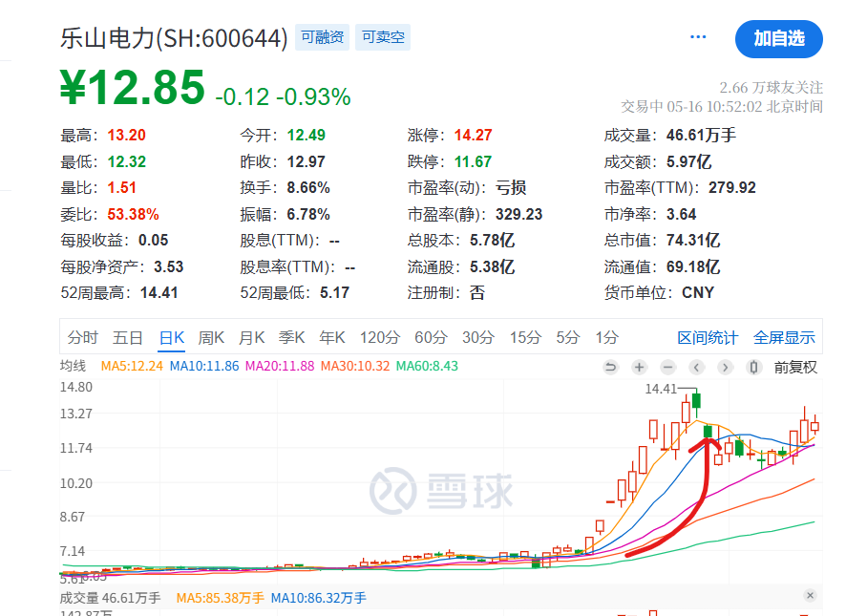The height and width of the screenshot is (616, 846).
Task: Open the 区间统计 range statistics link
Action: coord(708,338)
